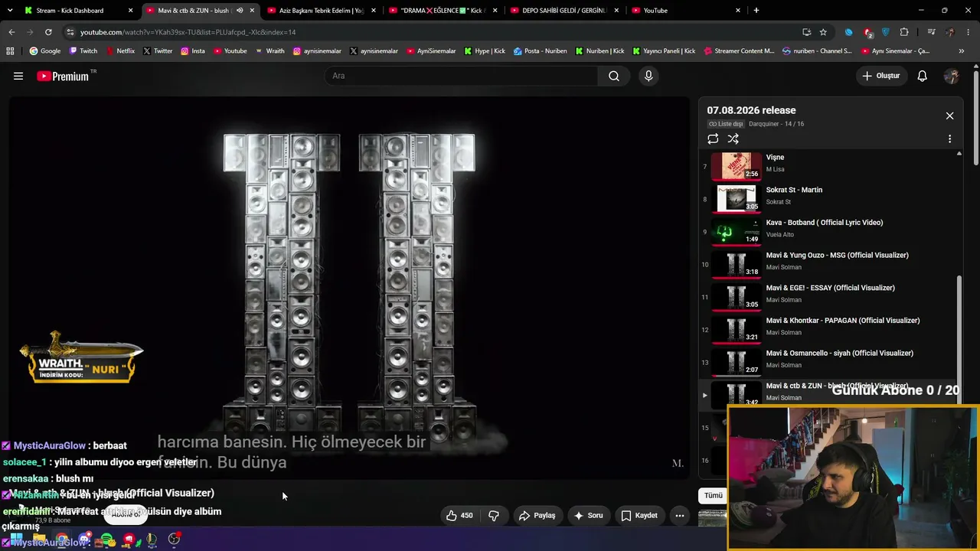Open Mavi & EGE! - ESSAY title
The width and height of the screenshot is (980, 551).
point(830,288)
